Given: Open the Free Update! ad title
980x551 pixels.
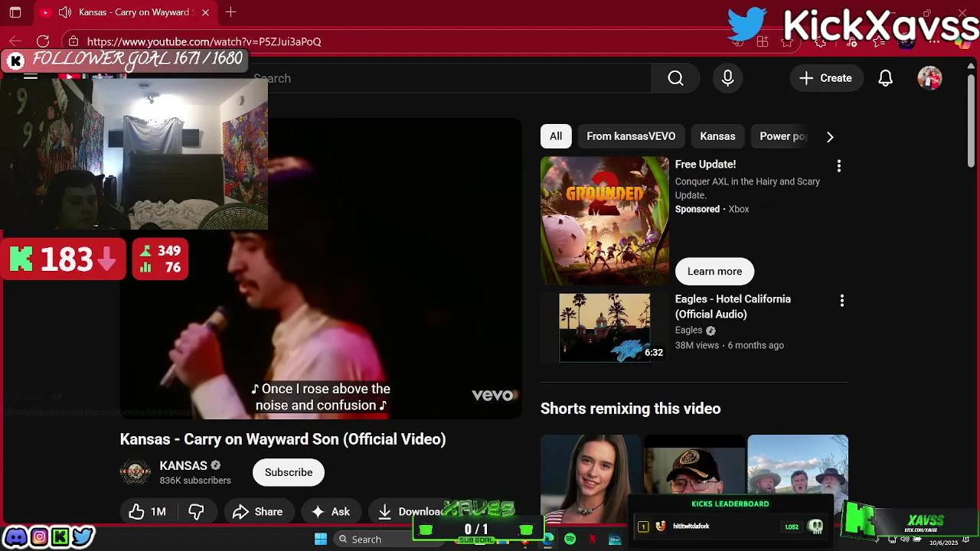Looking at the screenshot, I should click(705, 165).
